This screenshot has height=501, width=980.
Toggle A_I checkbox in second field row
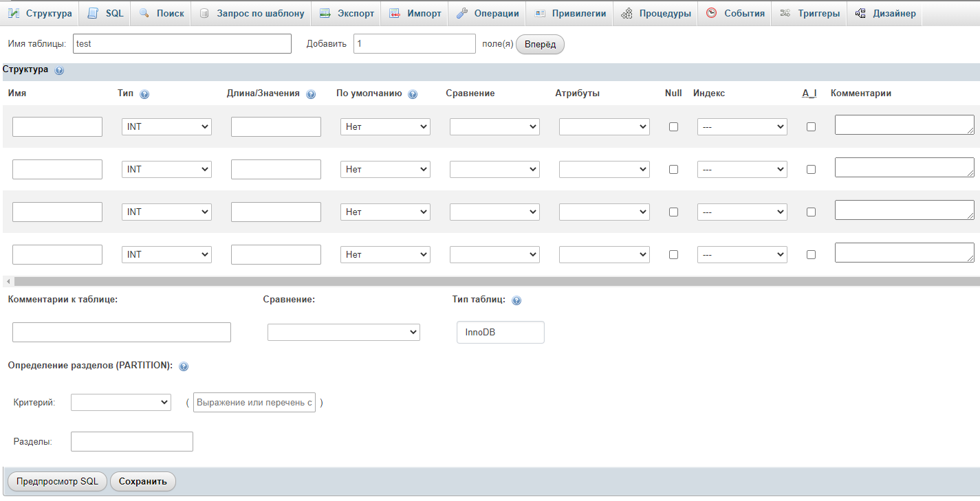pos(811,169)
